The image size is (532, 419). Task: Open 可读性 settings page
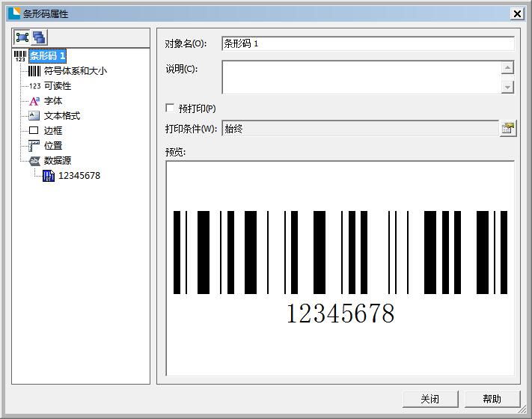(58, 86)
